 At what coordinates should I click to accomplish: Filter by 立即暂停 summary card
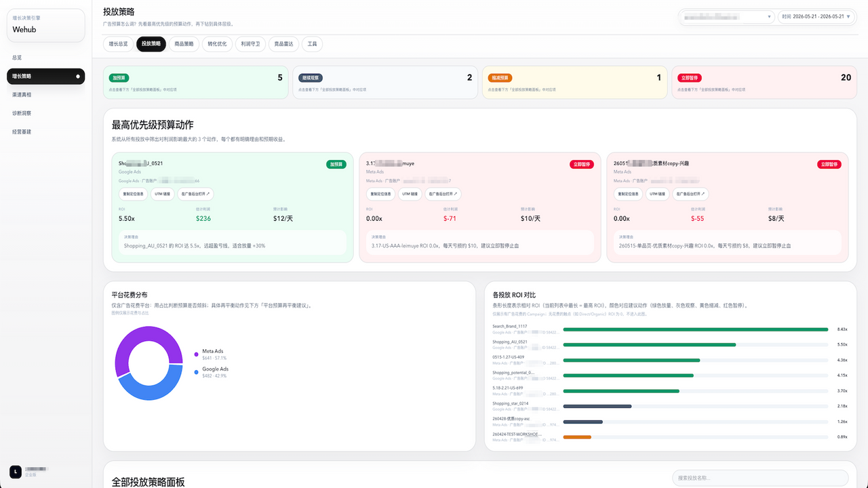pos(764,83)
